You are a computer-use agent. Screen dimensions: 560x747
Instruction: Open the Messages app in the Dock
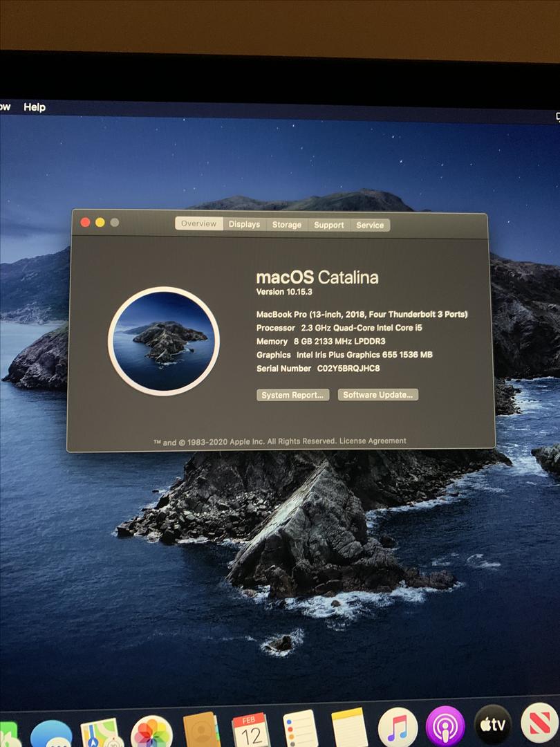click(51, 734)
